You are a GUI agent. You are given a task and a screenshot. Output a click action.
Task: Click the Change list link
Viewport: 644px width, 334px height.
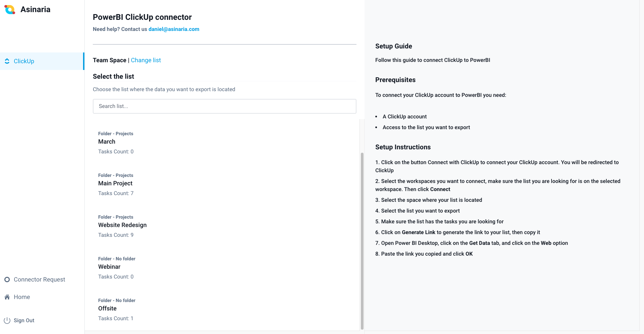click(146, 60)
